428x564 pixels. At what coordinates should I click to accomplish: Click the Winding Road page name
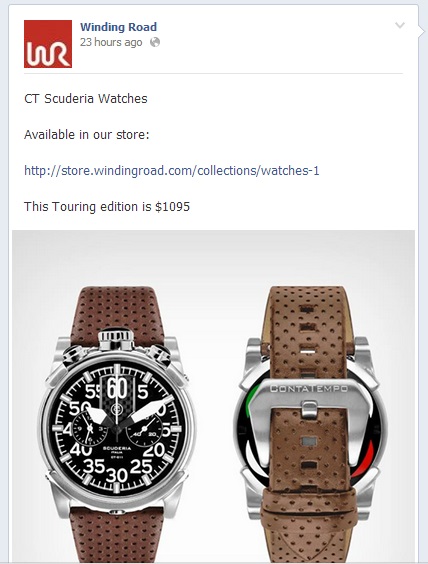(118, 27)
